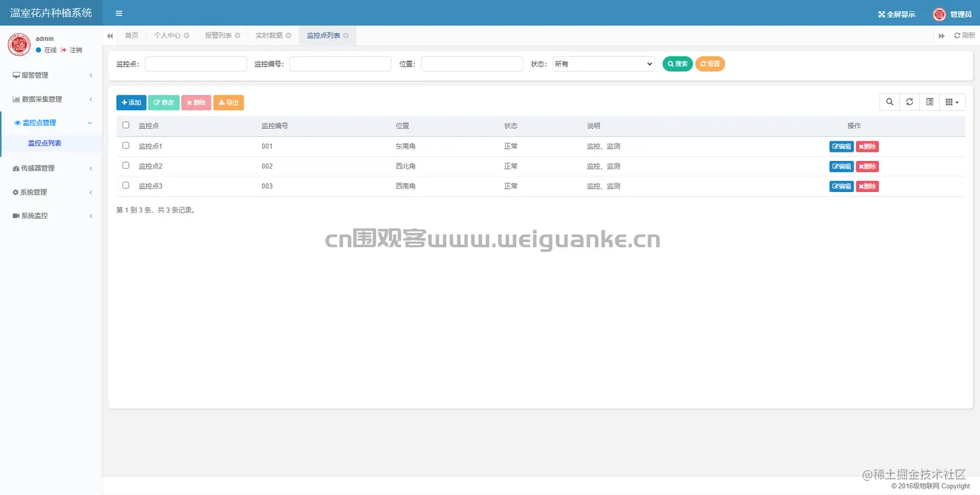Image resolution: width=980 pixels, height=495 pixels.
Task: Expand the 系统监控 sidebar menu
Action: coord(51,215)
